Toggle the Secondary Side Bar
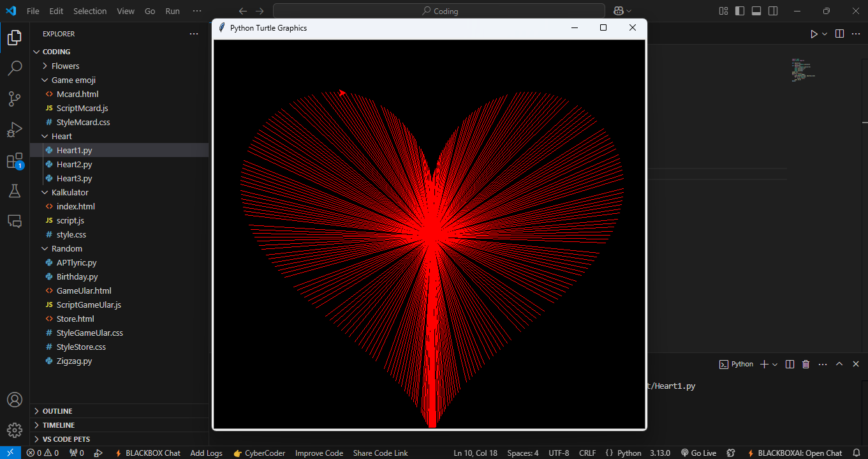 (x=772, y=11)
